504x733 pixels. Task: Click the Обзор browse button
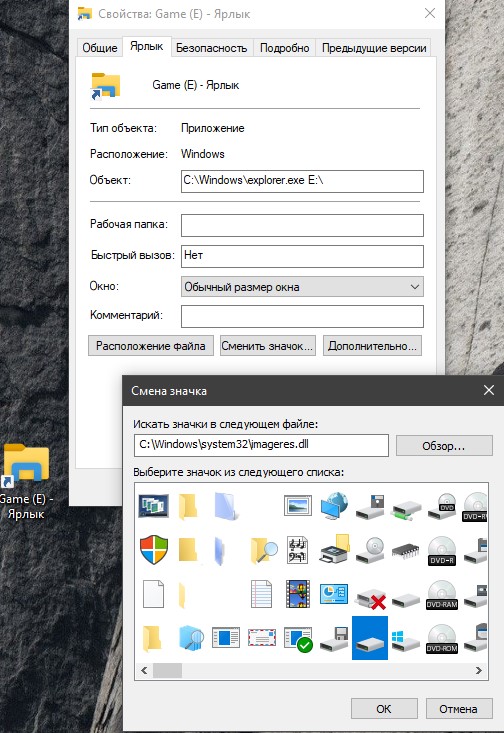point(444,446)
